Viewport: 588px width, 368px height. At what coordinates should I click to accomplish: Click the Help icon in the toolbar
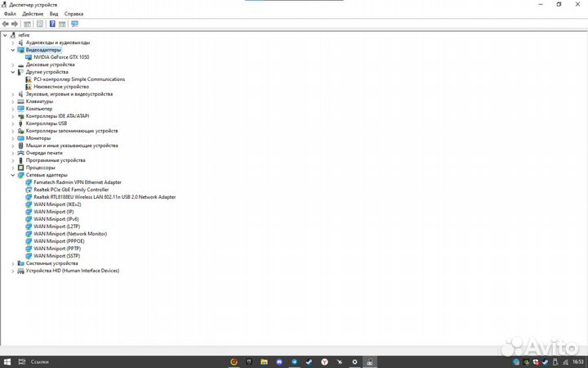(52, 24)
